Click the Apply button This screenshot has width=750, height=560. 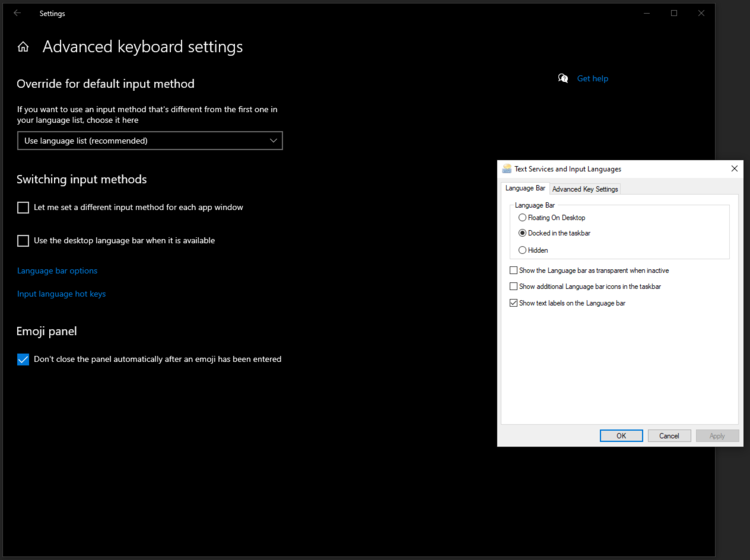717,436
